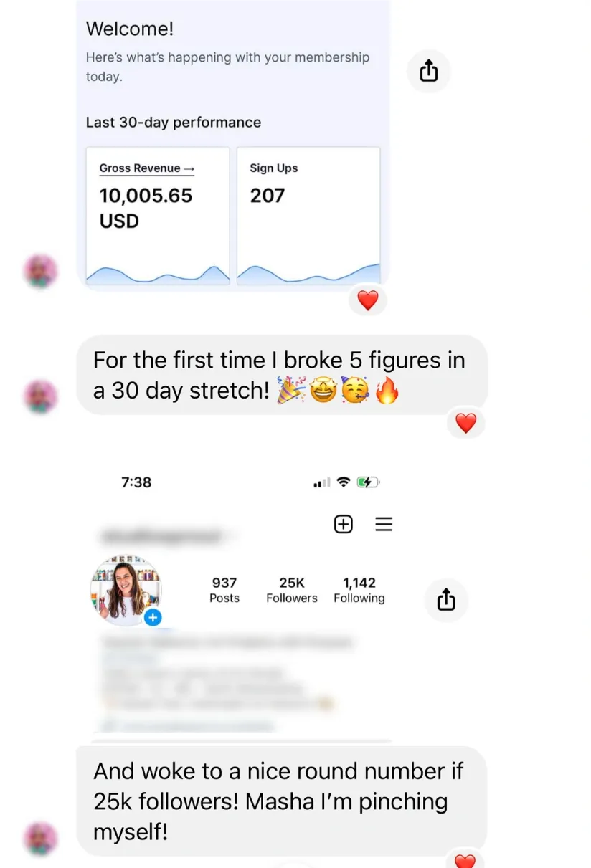This screenshot has width=591, height=868.
Task: Open the woman's profile picture
Action: [125, 589]
